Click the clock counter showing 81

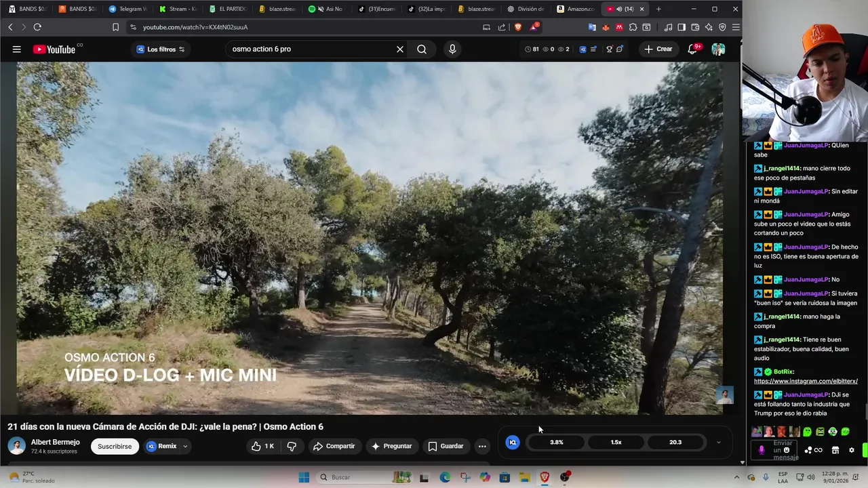pos(532,49)
